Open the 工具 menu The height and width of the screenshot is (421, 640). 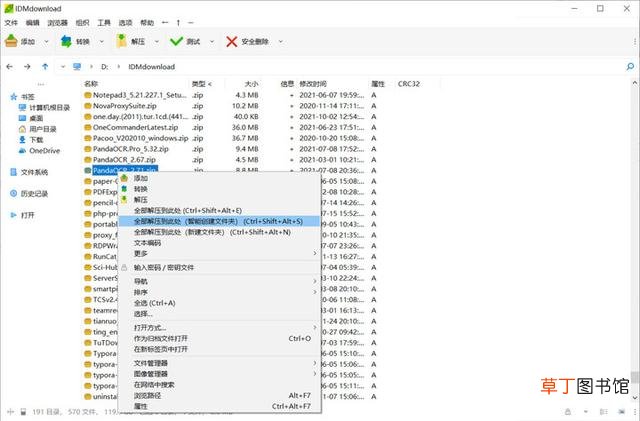104,22
